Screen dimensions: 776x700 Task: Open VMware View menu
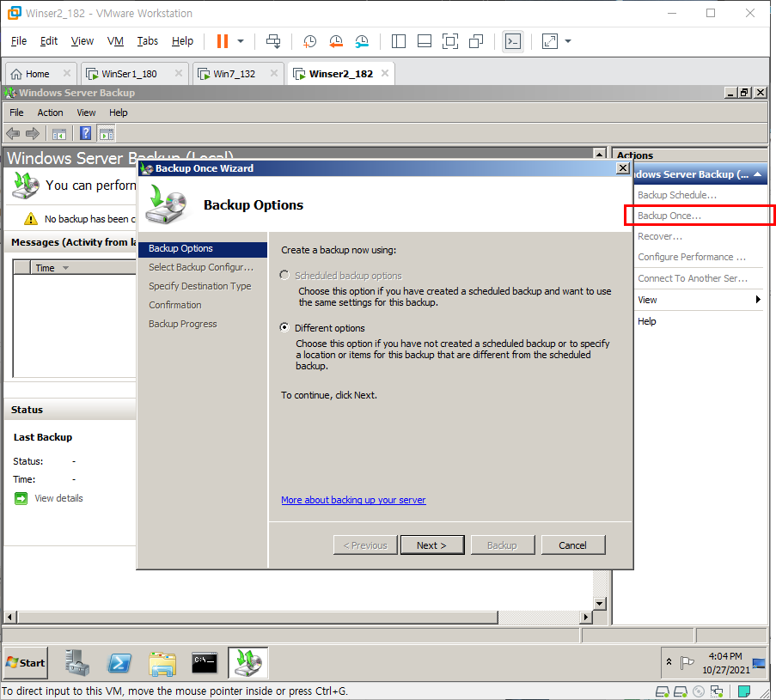point(82,41)
